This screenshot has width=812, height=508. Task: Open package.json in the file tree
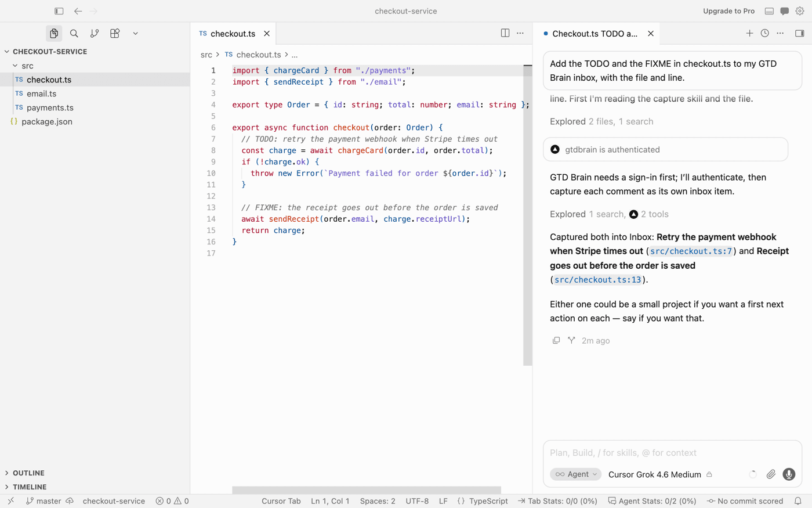(x=95, y=121)
